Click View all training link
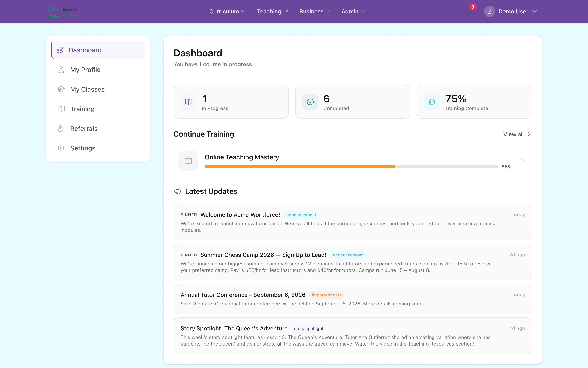The height and width of the screenshot is (368, 588). tap(517, 134)
